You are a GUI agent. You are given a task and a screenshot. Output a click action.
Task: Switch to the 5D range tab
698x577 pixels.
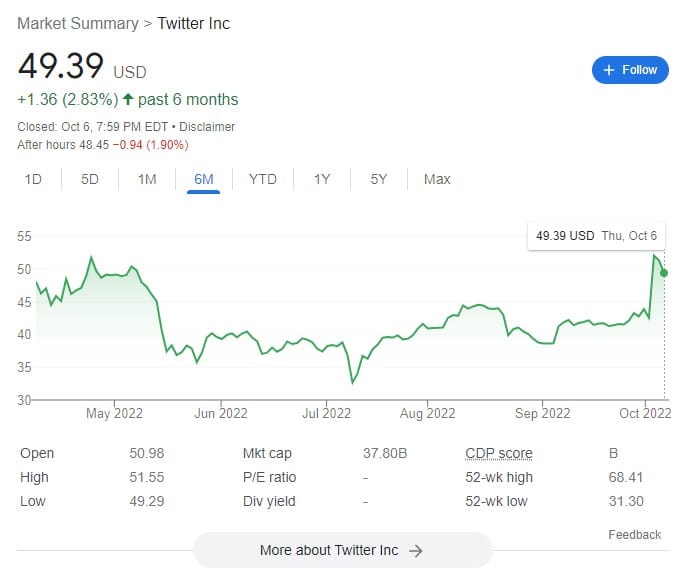(89, 179)
